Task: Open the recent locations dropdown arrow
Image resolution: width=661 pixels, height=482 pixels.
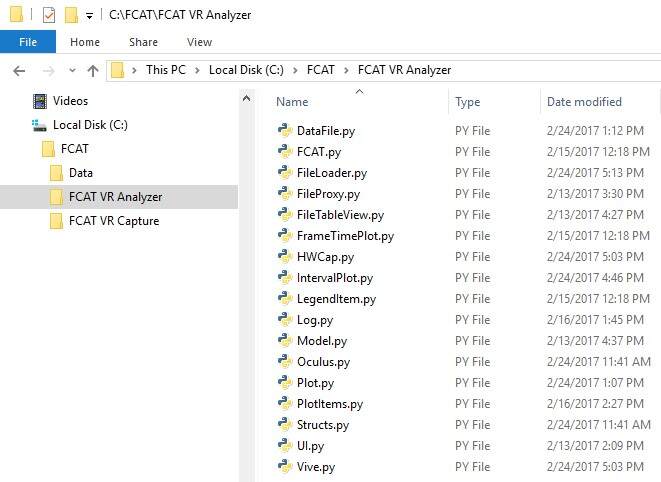Action: click(71, 71)
